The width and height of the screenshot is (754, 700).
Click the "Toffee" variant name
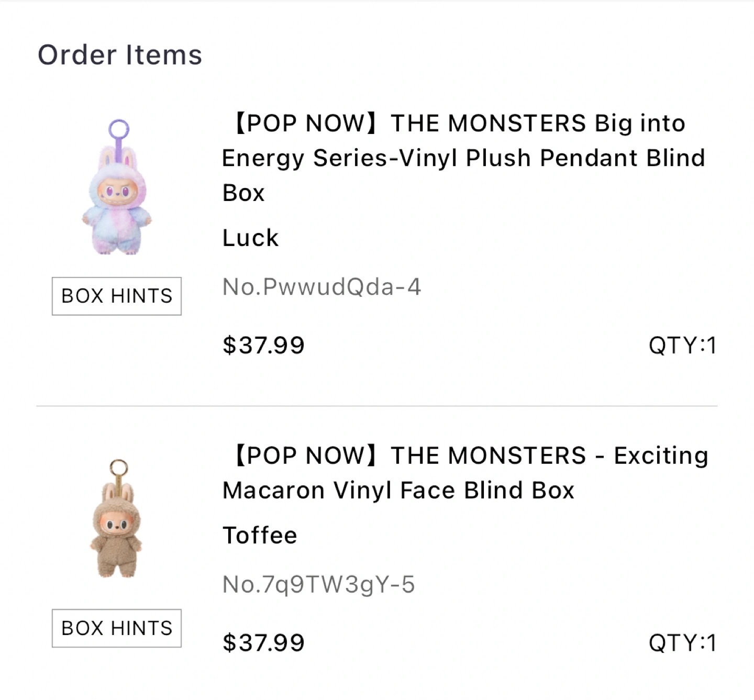[260, 536]
